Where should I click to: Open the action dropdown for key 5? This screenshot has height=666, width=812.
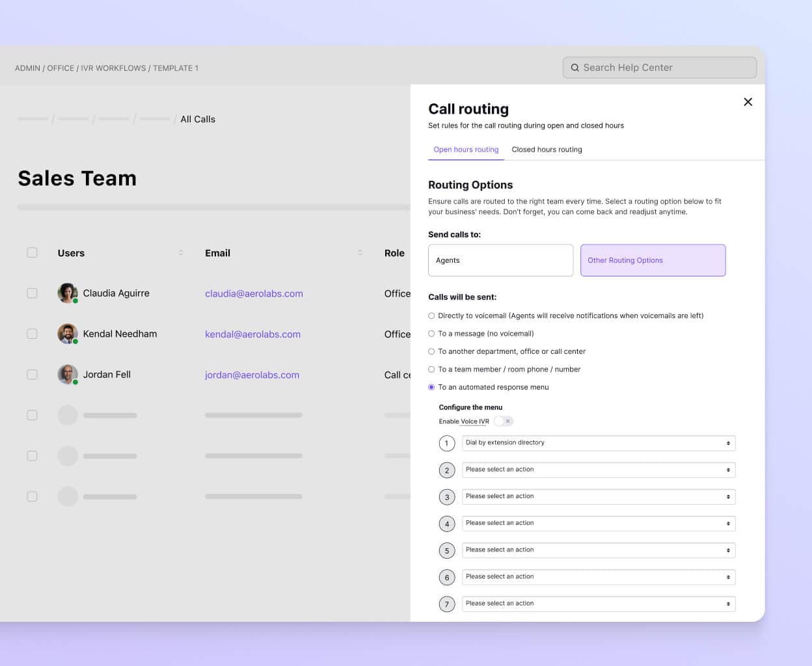click(598, 550)
